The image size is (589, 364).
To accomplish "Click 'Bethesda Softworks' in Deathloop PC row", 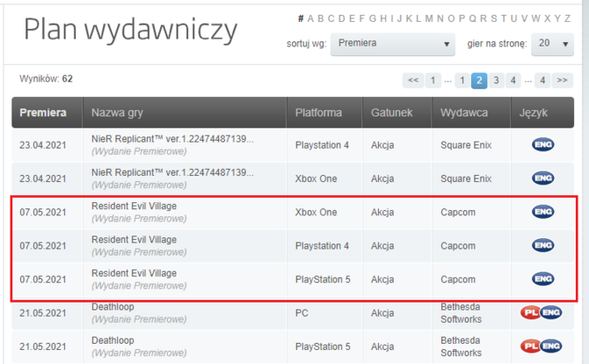I will [x=461, y=313].
